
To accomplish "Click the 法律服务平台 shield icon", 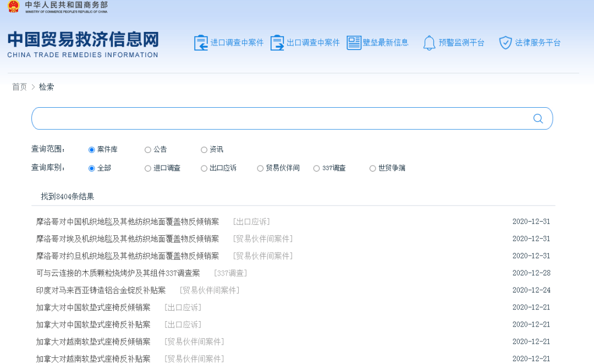I will [504, 42].
